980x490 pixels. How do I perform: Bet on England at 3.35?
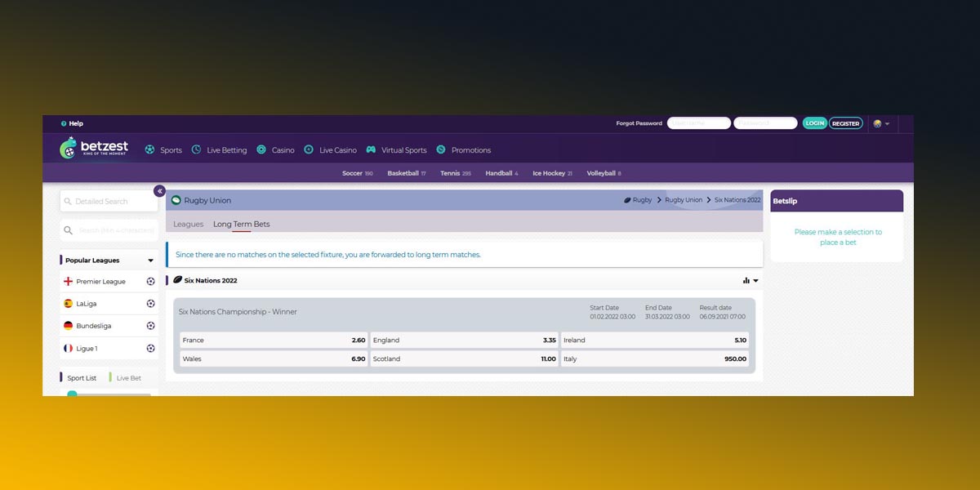click(x=465, y=340)
